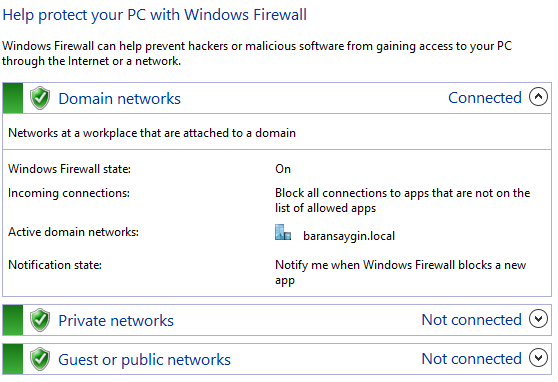The height and width of the screenshot is (382, 558).
Task: Click the Guest or public networks shield icon
Action: coord(40,359)
